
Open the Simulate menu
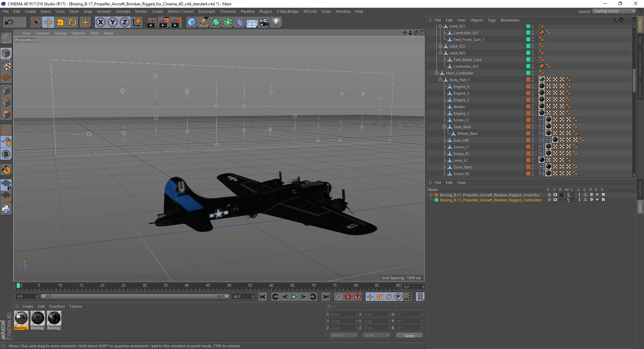coord(123,11)
